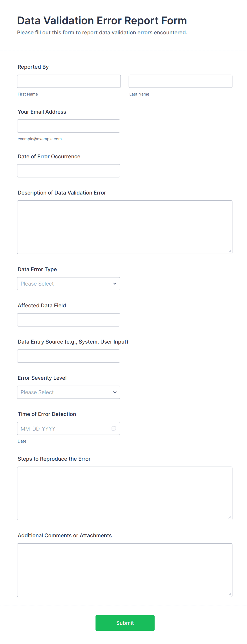Click into the Last Name field
This screenshot has height=644, width=247.
pyautogui.click(x=180, y=81)
